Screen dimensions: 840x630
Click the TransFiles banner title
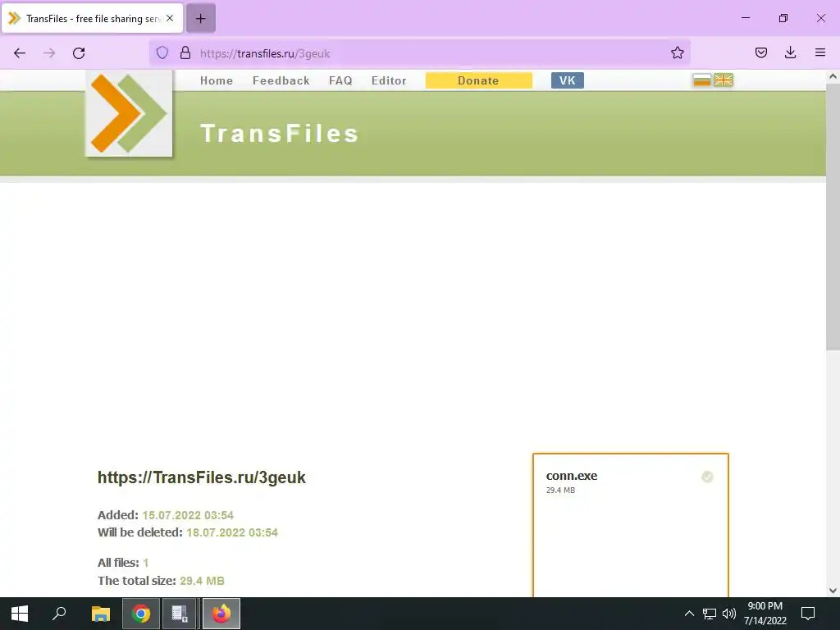pyautogui.click(x=279, y=134)
